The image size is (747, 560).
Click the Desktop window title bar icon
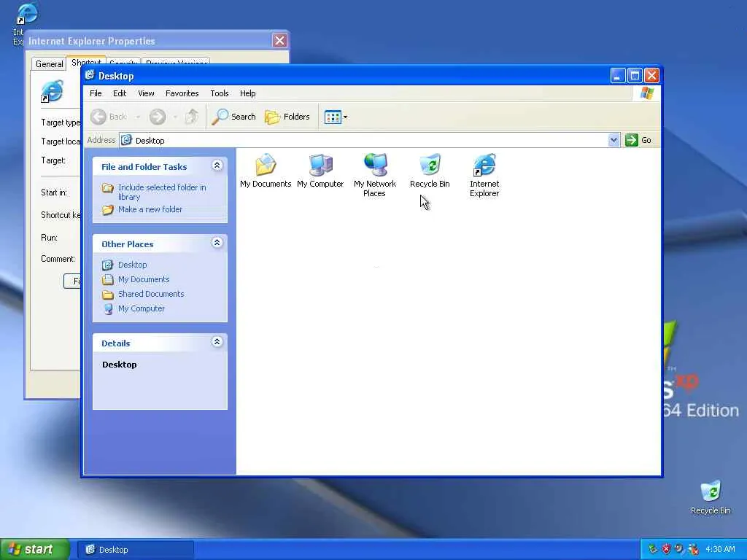click(x=90, y=75)
